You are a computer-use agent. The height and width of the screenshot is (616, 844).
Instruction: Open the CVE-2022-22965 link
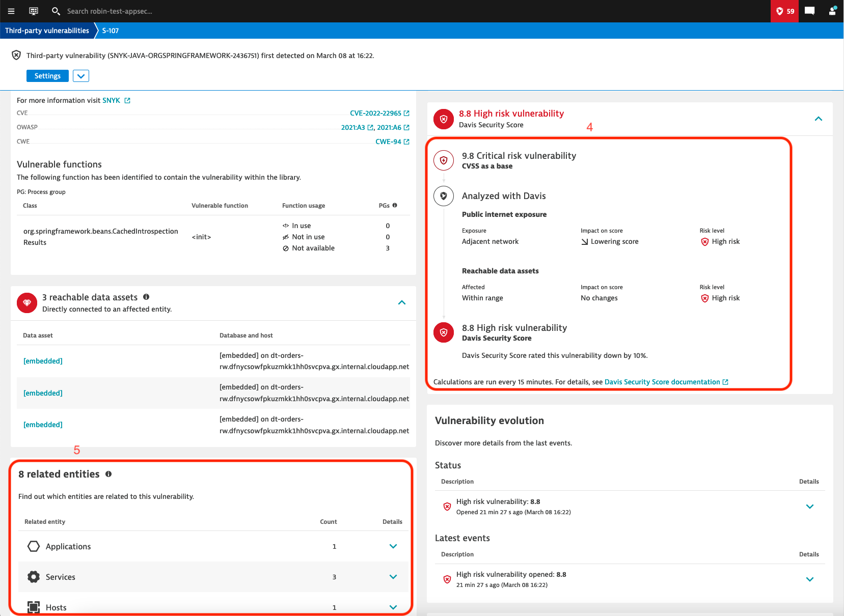coord(375,113)
